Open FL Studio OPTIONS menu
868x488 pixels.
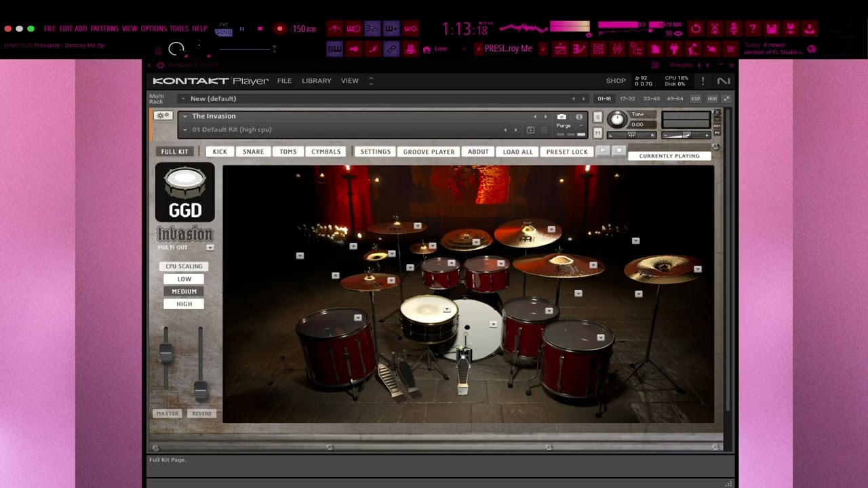point(154,29)
